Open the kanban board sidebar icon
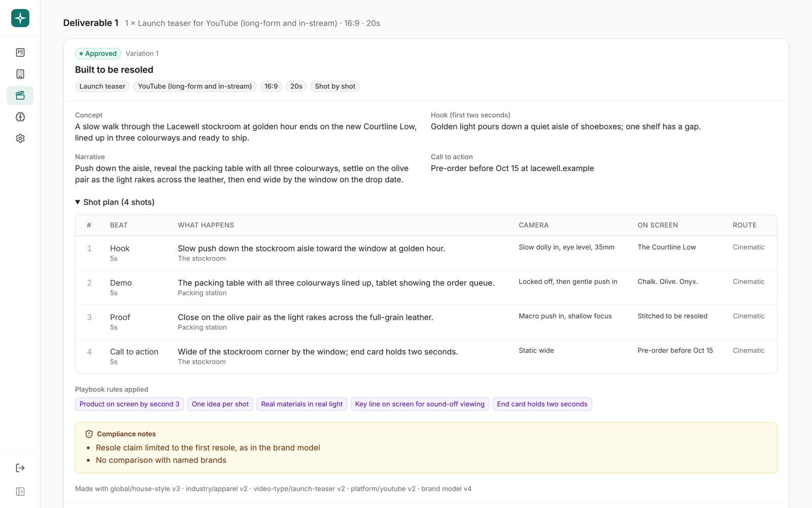The height and width of the screenshot is (508, 812). 20,52
